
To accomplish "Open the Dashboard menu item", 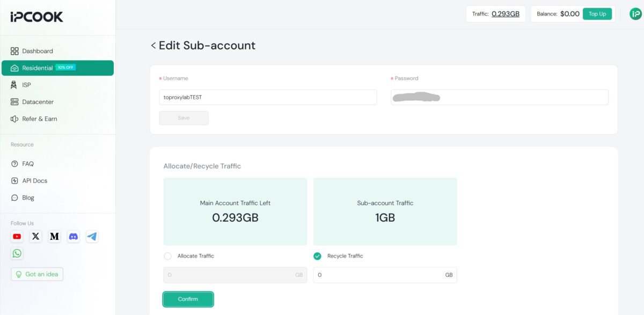I will pyautogui.click(x=57, y=51).
